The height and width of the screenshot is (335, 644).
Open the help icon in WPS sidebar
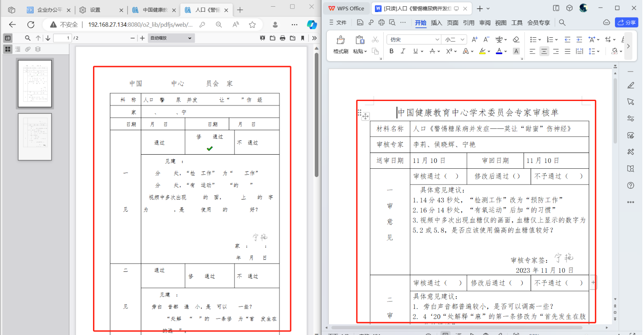tap(631, 185)
